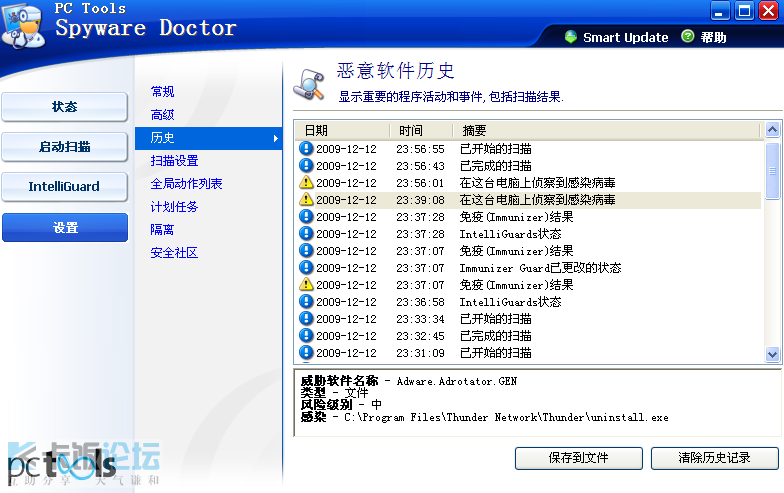Select row 23:56:55 已开始的扫描
The height and width of the screenshot is (493, 784).
coord(529,148)
